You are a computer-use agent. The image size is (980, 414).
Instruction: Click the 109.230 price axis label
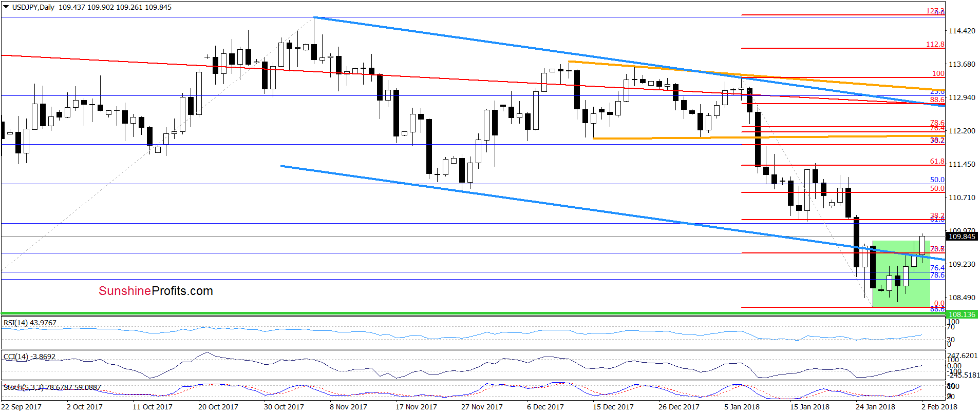[962, 264]
